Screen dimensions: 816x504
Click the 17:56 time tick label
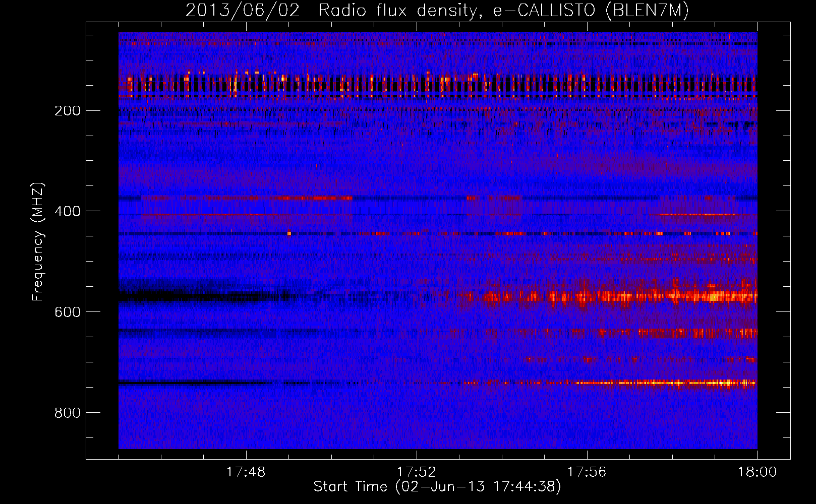587,472
